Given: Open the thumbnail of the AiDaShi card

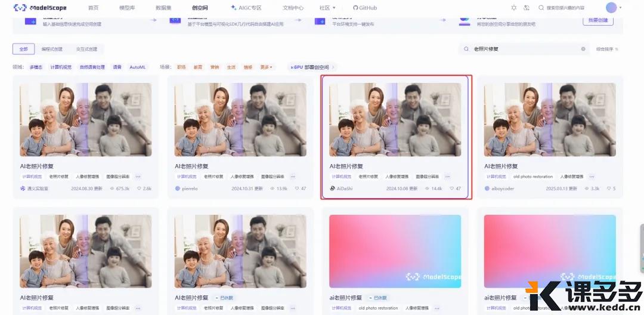Looking at the screenshot, I should 395,119.
